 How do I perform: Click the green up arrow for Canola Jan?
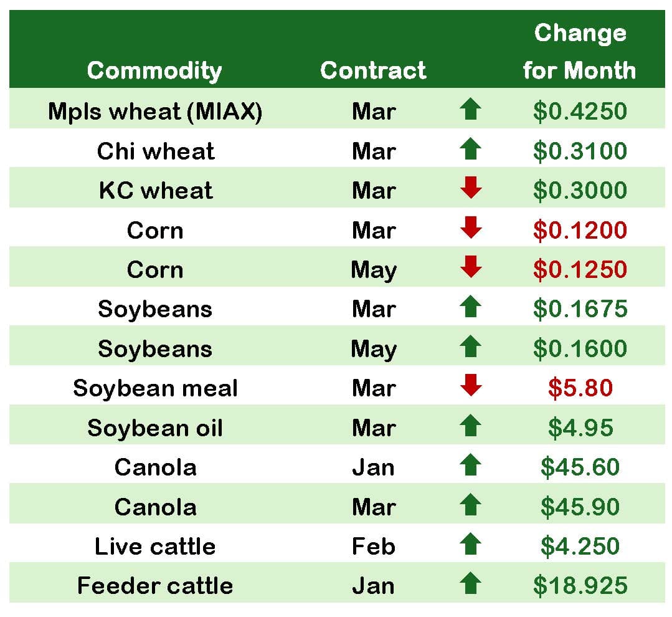point(470,466)
